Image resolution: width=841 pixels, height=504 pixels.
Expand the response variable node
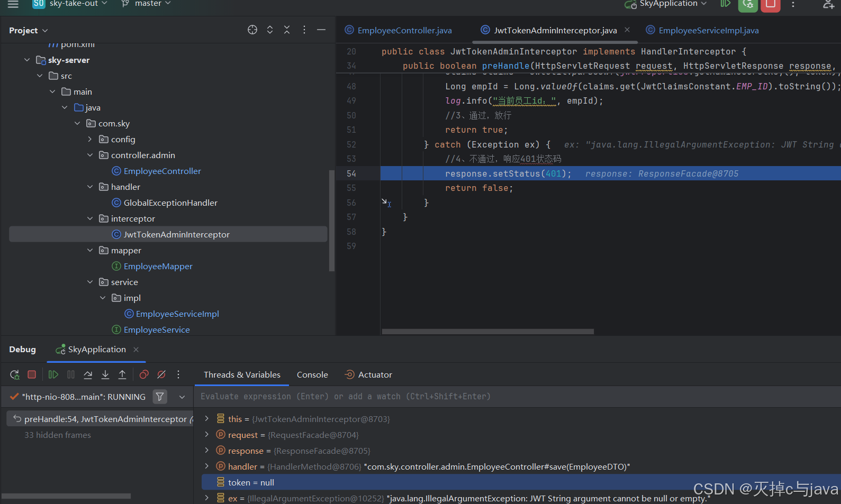point(207,450)
